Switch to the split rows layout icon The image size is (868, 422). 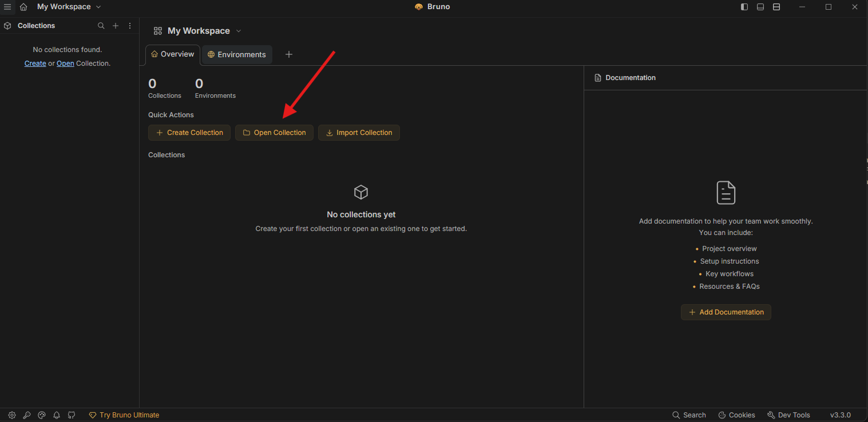[x=776, y=7]
